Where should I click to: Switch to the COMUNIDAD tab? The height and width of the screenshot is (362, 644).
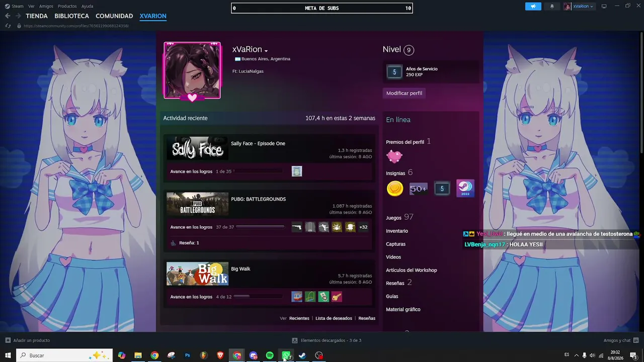114,16
